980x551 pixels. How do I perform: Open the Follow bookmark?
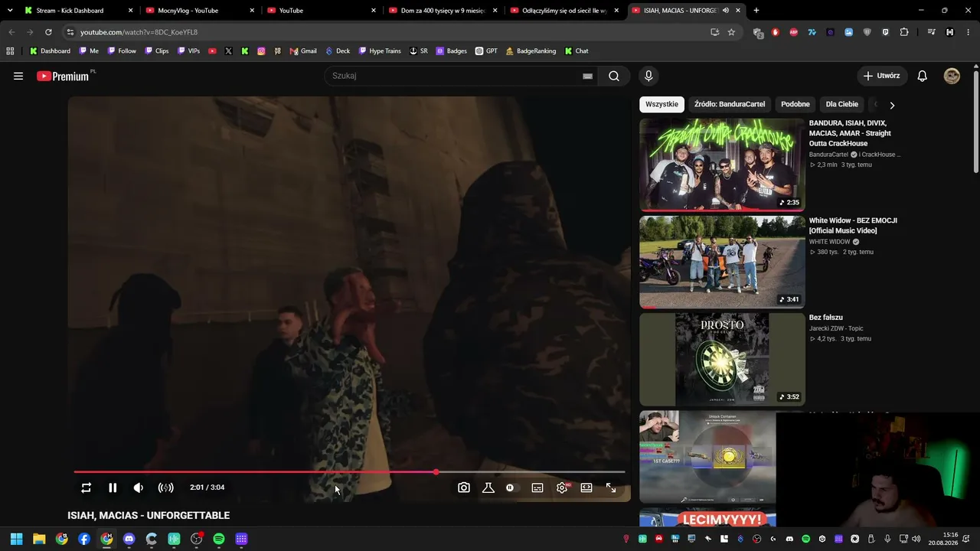click(x=122, y=51)
